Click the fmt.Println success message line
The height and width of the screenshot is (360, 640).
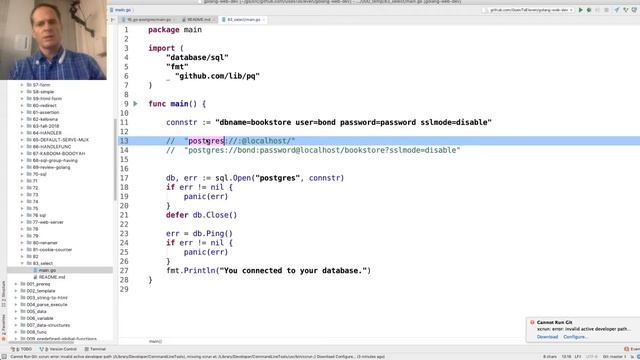pos(268,271)
